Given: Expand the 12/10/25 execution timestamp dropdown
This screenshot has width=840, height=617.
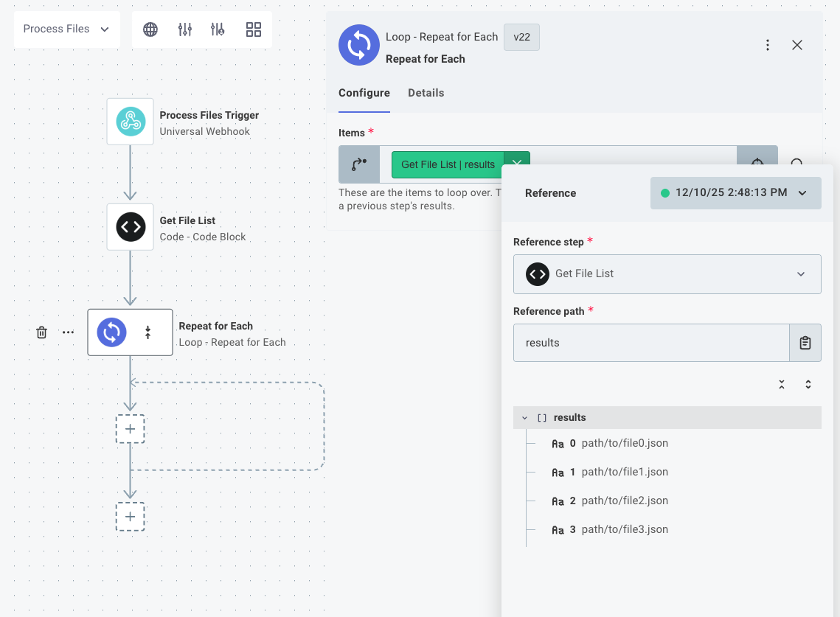Looking at the screenshot, I should coord(735,192).
